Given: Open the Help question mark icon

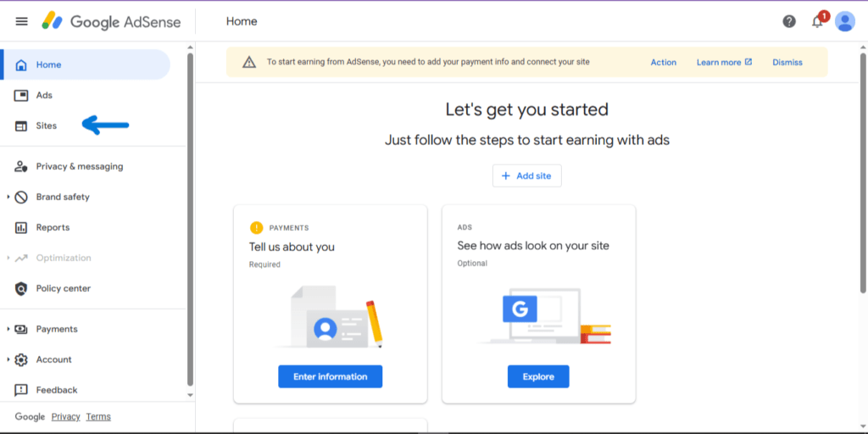Looking at the screenshot, I should coord(789,21).
